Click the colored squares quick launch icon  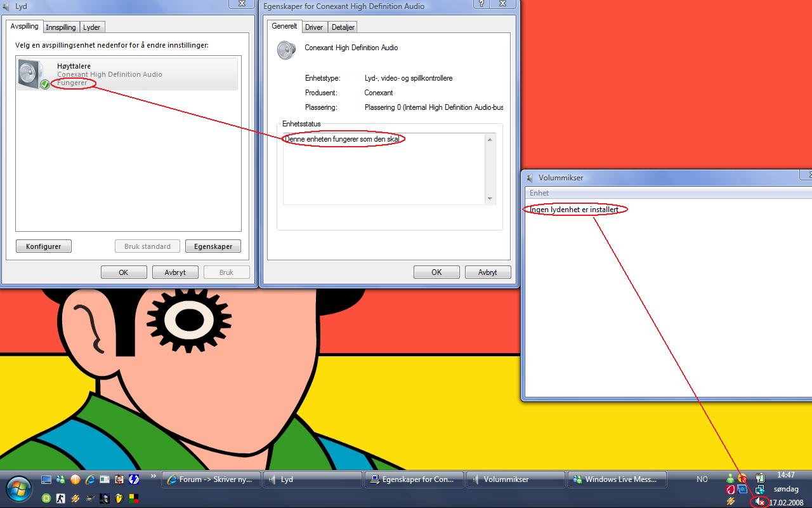(134, 498)
